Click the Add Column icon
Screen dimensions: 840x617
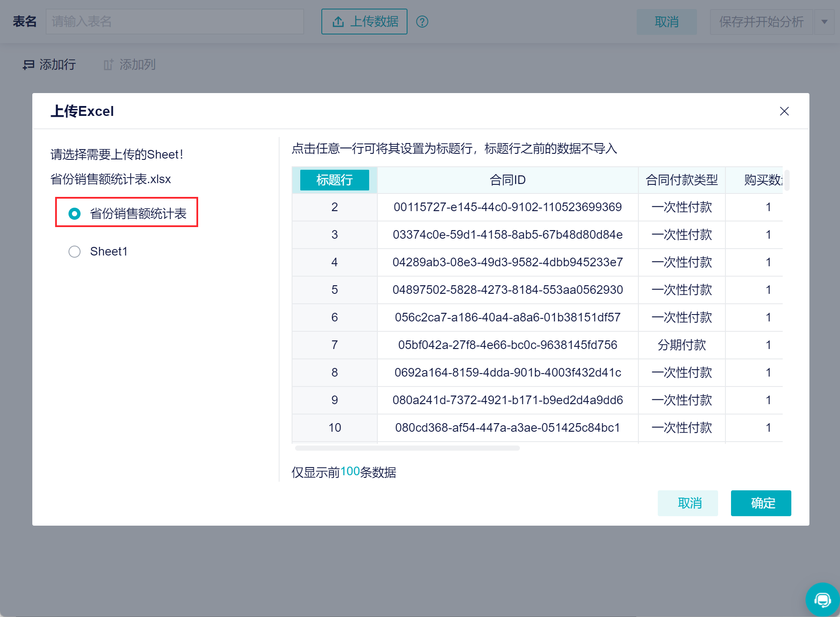tap(109, 65)
